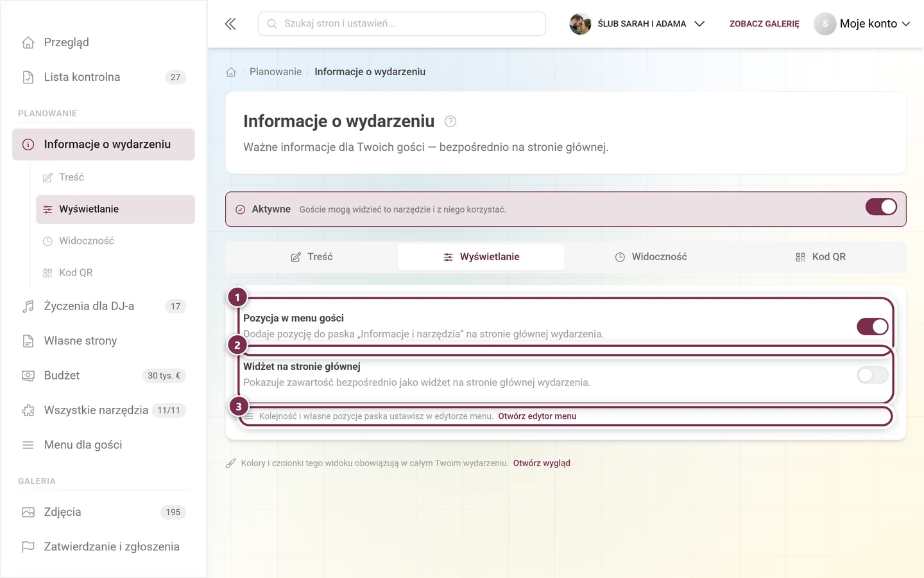Click the page icon for Własne strony
The height and width of the screenshot is (578, 924).
tap(28, 341)
